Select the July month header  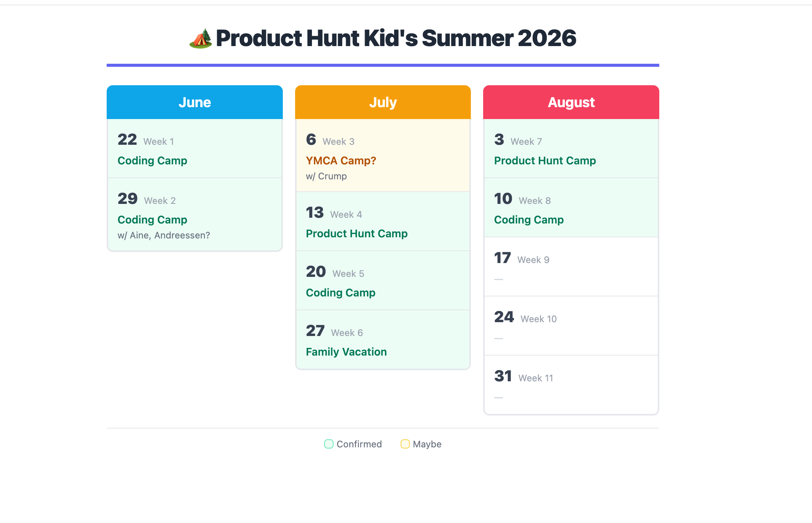coord(383,102)
